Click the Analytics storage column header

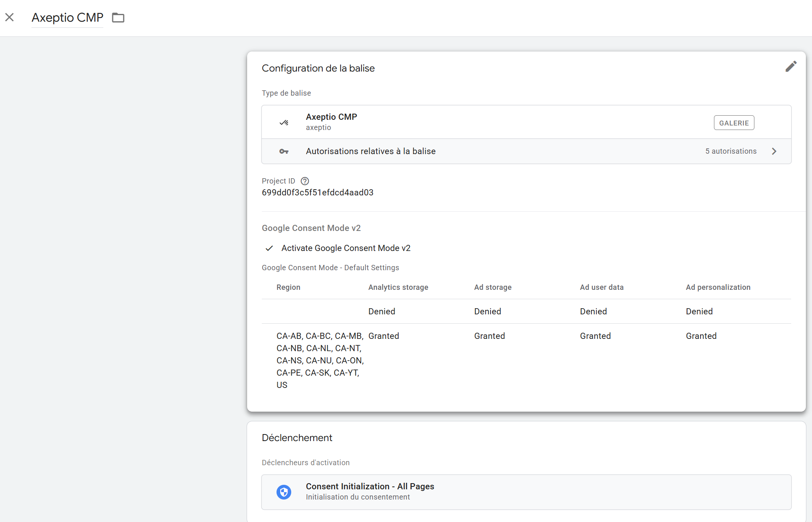(x=398, y=287)
